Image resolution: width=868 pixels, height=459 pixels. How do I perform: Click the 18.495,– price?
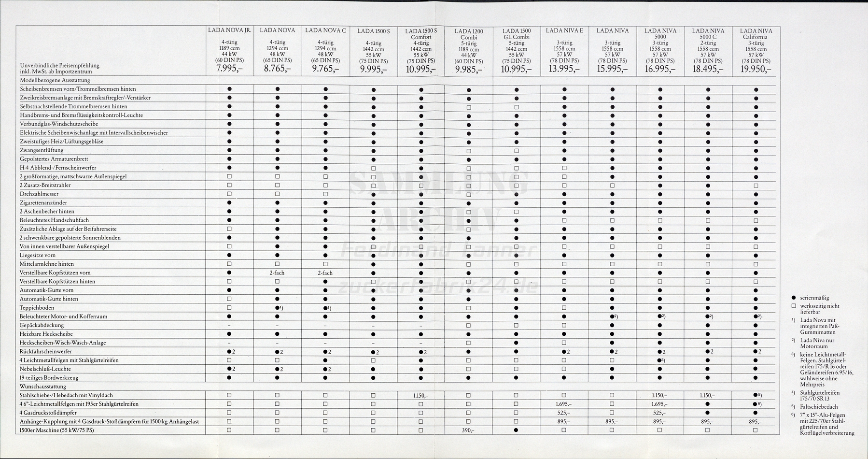tap(708, 69)
